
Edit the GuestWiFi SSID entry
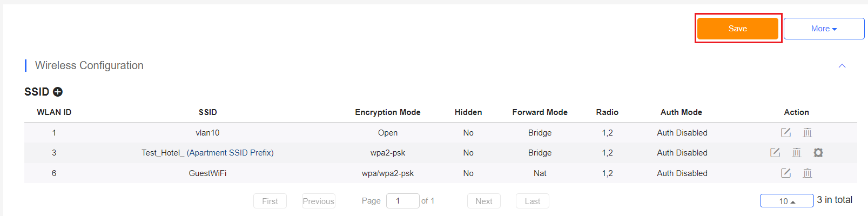pos(786,173)
